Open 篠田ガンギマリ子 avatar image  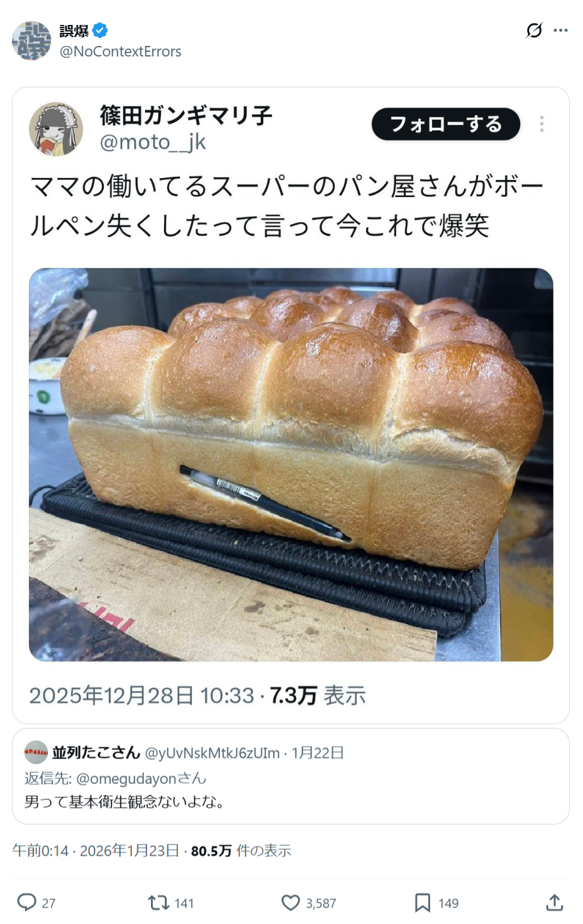[x=56, y=129]
